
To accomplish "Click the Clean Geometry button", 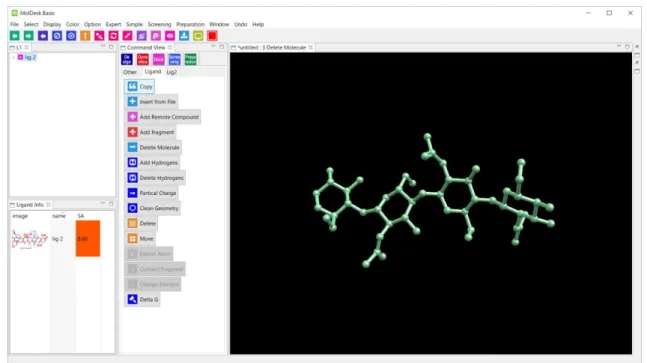I will point(153,208).
